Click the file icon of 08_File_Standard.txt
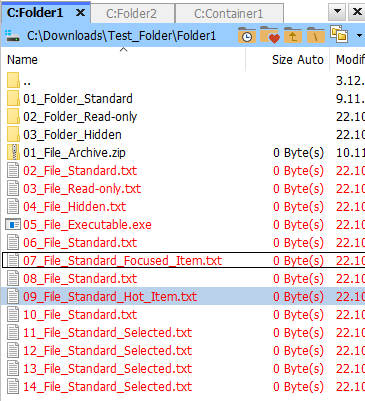The image size is (365, 401). 13,279
